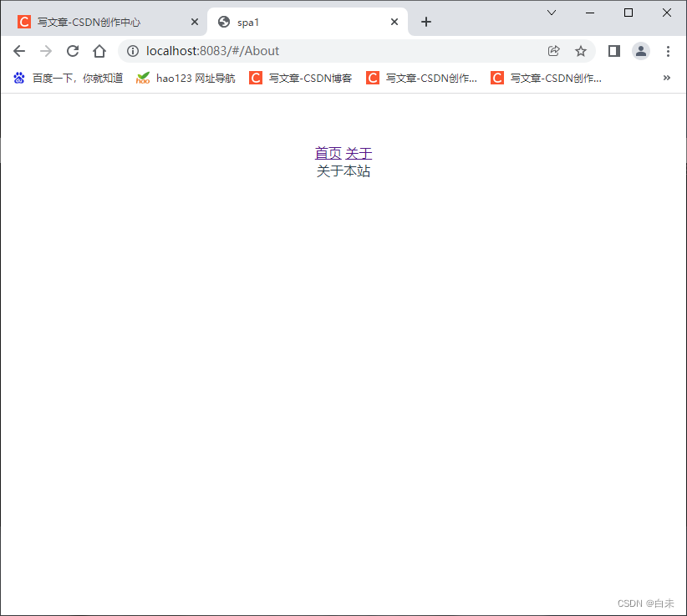Click the forward navigation arrow

(46, 51)
